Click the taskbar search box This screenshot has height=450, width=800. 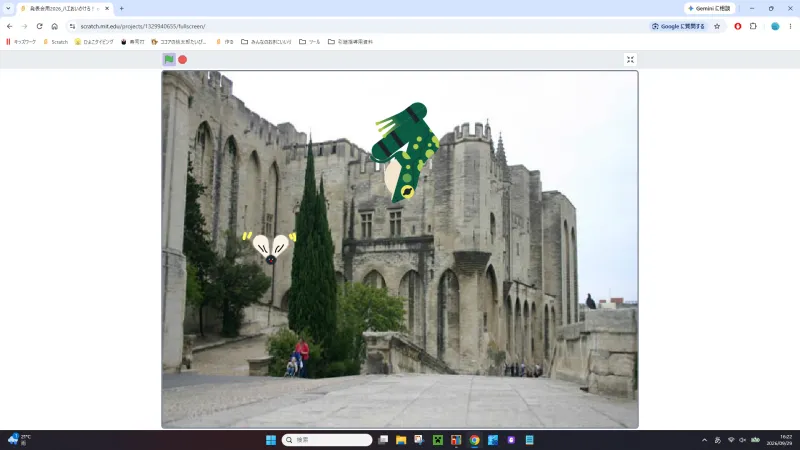(x=327, y=440)
